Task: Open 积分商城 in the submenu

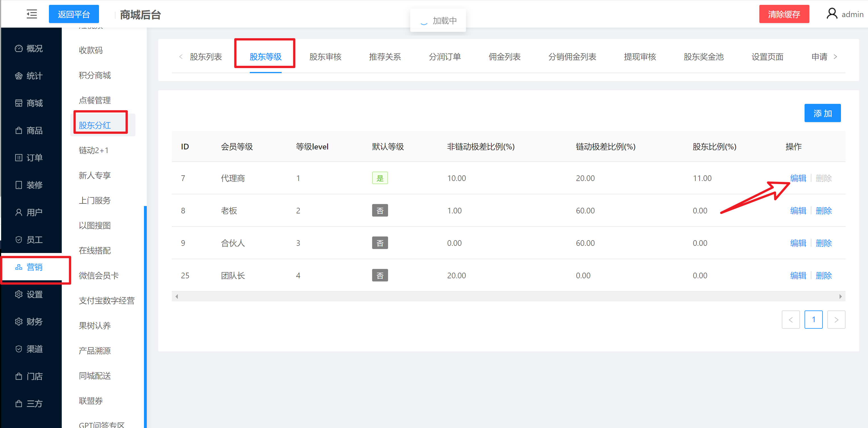Action: click(95, 75)
